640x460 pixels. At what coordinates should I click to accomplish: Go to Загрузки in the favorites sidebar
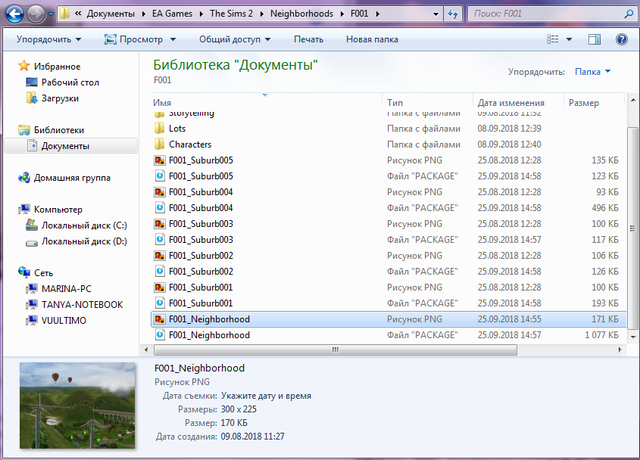coord(60,98)
